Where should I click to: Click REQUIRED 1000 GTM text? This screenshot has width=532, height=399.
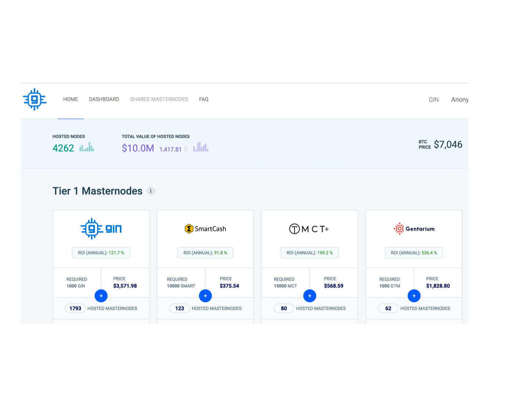390,283
